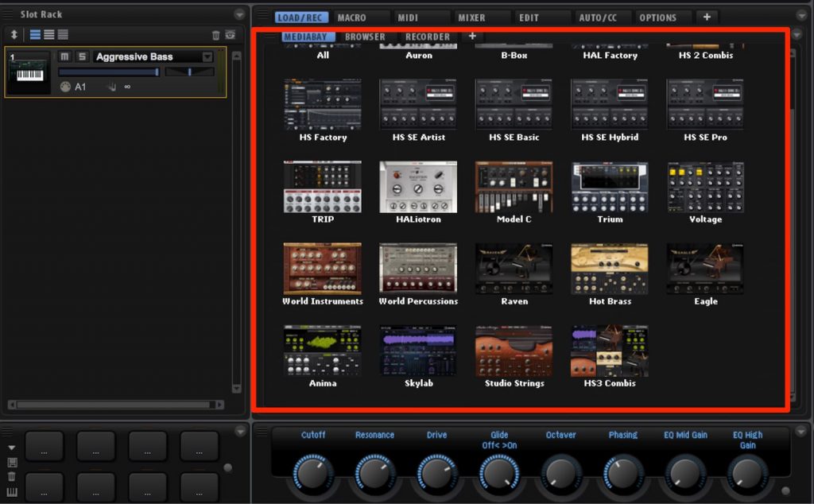Select the large-row slot view icon
Screen dimensions: 814x504
pos(35,35)
